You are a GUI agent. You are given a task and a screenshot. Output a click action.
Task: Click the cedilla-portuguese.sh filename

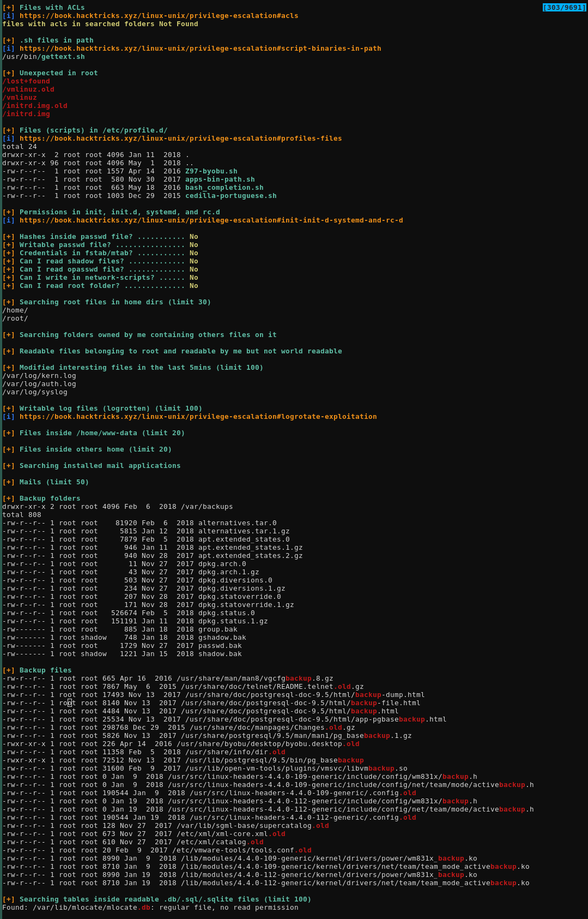(231, 196)
